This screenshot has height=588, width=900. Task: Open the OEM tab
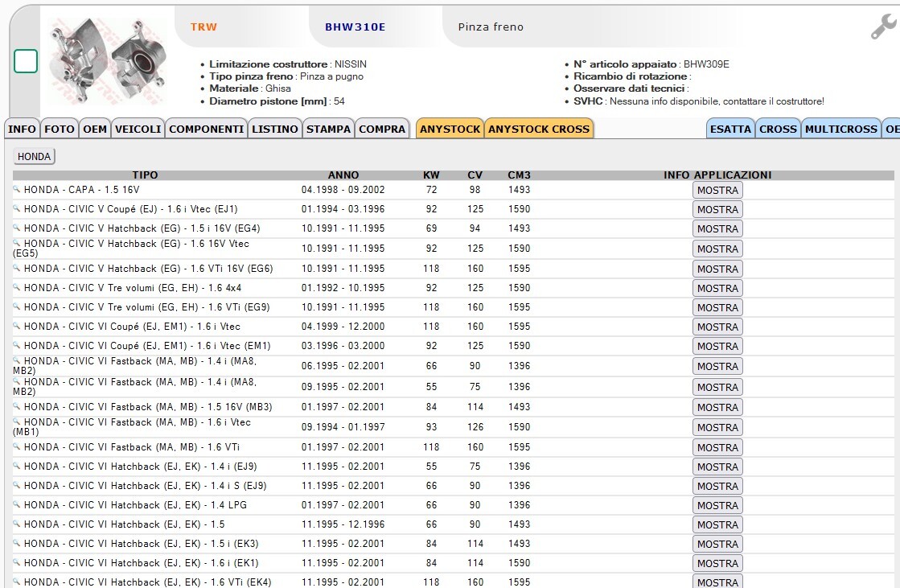[95, 129]
